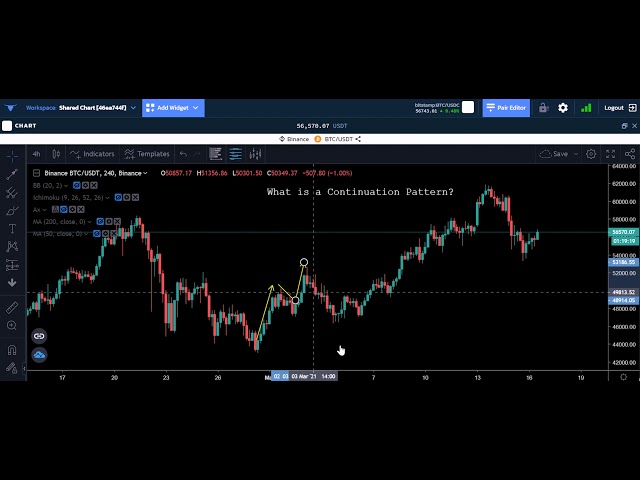
Task: Open the Pair Editor
Action: coord(506,108)
